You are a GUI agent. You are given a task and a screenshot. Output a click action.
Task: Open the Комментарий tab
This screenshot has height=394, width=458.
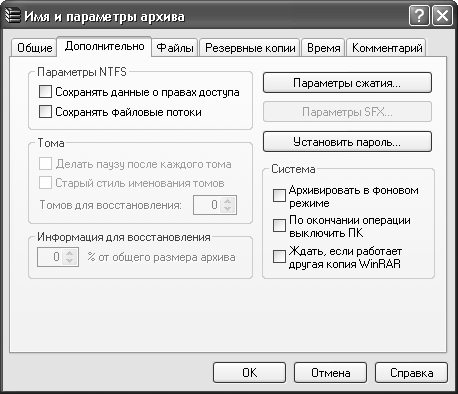(x=387, y=48)
